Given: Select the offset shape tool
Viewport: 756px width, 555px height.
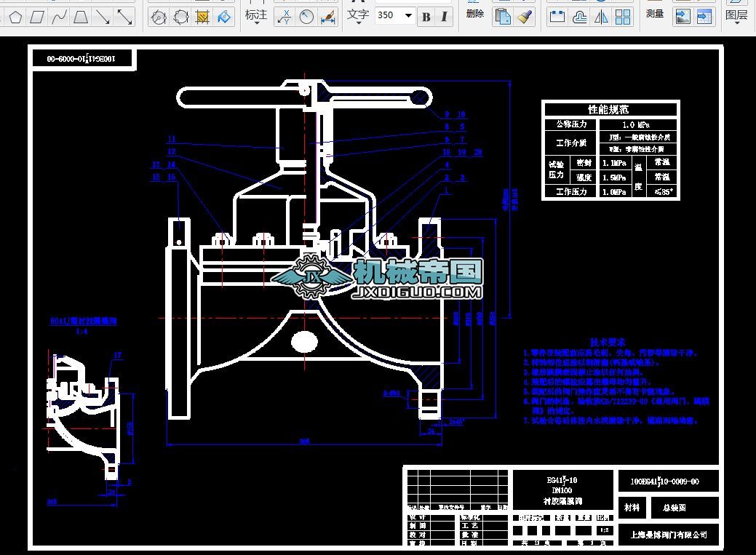Looking at the screenshot, I should tap(579, 17).
